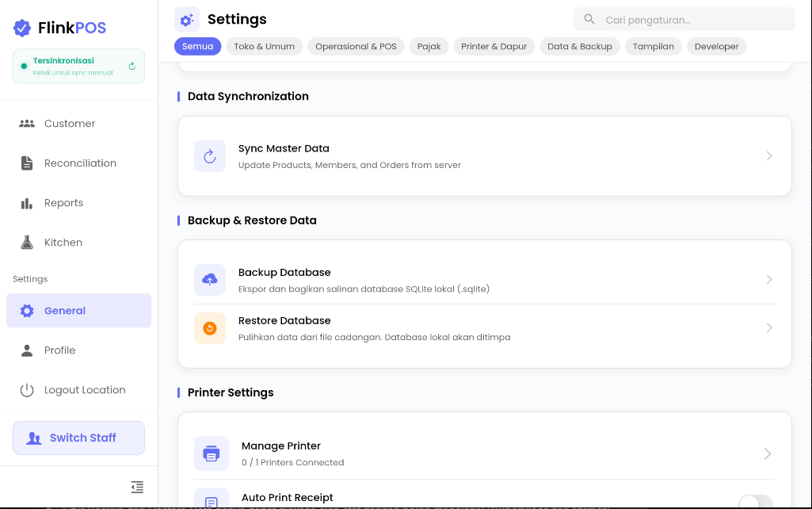Collapse sidebar using the indent icon

137,488
